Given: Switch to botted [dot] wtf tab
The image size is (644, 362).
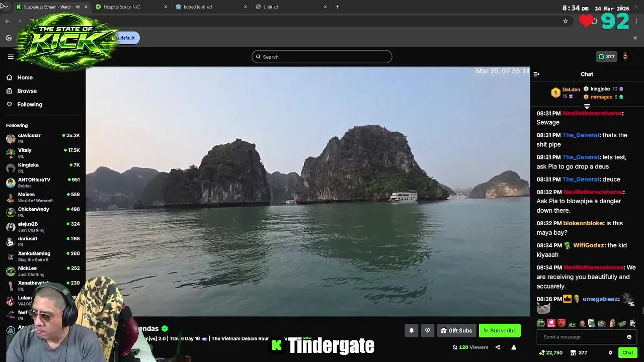Looking at the screenshot, I should [211, 7].
